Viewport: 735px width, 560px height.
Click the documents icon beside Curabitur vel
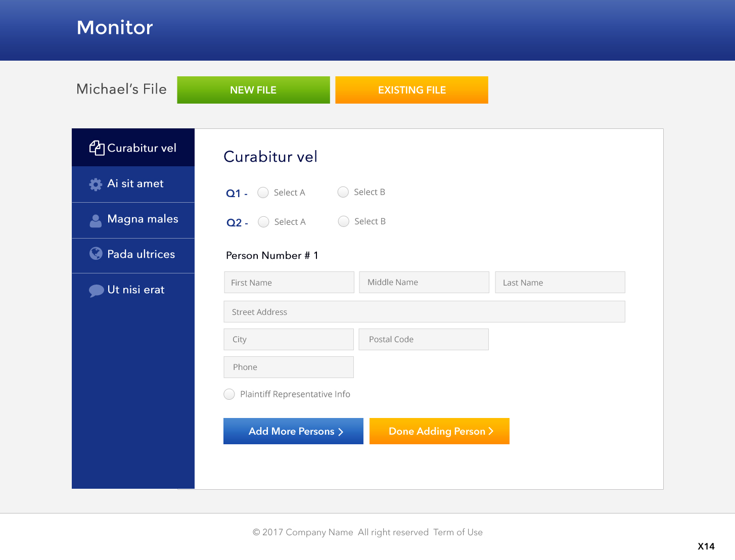pyautogui.click(x=97, y=148)
